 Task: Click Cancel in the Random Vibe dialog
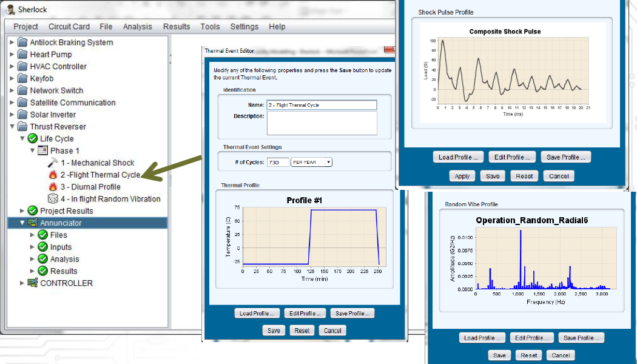point(561,355)
